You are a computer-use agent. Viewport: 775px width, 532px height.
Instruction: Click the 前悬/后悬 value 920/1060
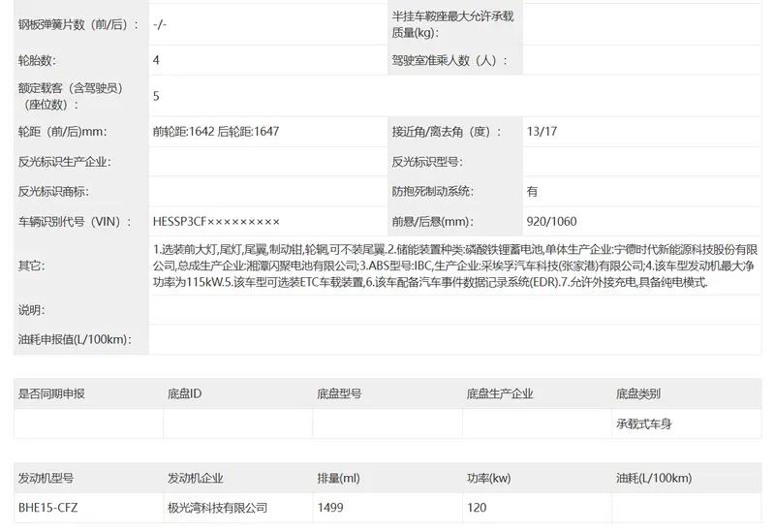pyautogui.click(x=551, y=222)
